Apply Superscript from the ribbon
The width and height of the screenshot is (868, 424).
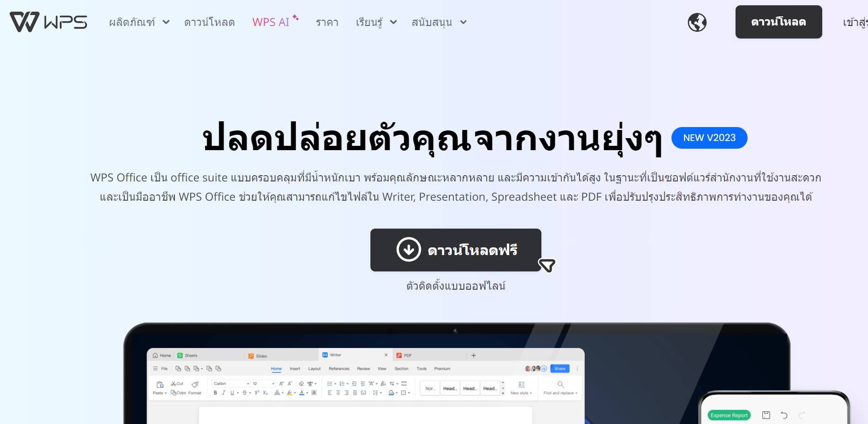(257, 393)
